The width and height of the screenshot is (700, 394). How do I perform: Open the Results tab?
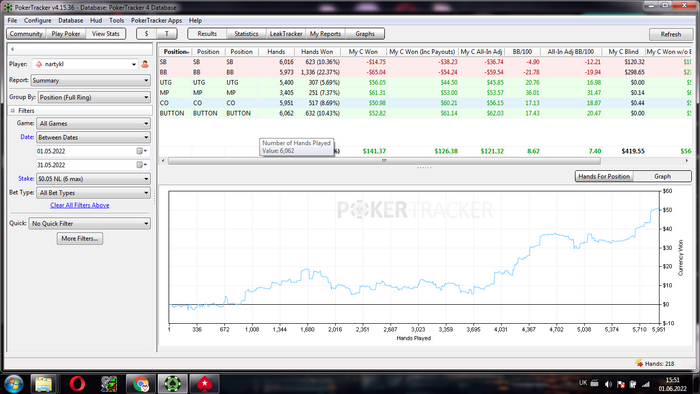coord(207,33)
